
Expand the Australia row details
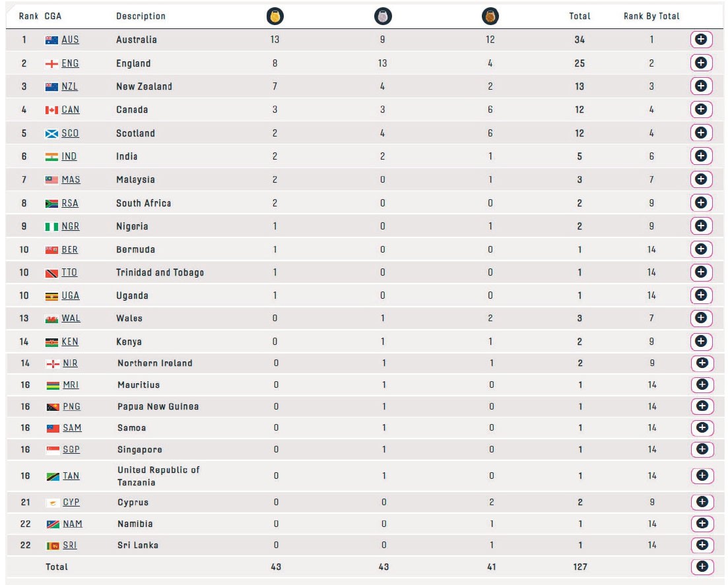pyautogui.click(x=702, y=40)
